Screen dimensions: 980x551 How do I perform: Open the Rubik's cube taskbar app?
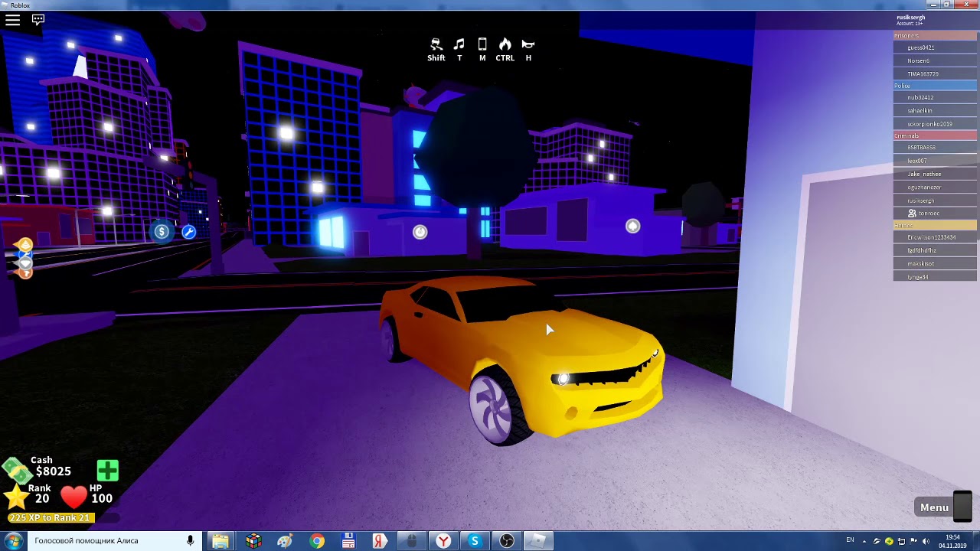click(x=253, y=541)
